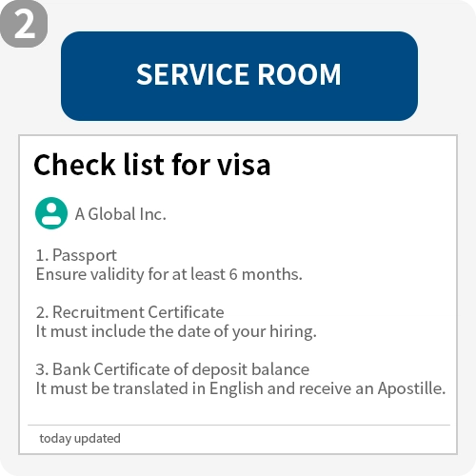Select the word Passport
The height and width of the screenshot is (476, 476).
tap(85, 255)
